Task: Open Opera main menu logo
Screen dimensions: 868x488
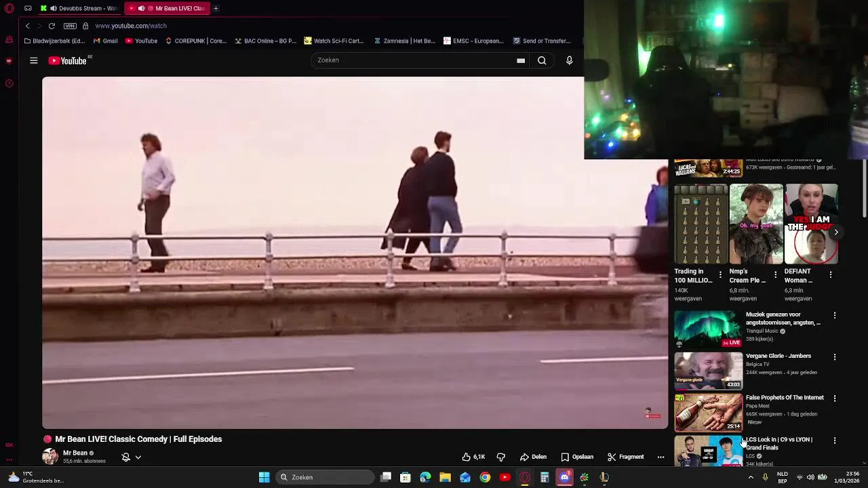Action: point(9,8)
